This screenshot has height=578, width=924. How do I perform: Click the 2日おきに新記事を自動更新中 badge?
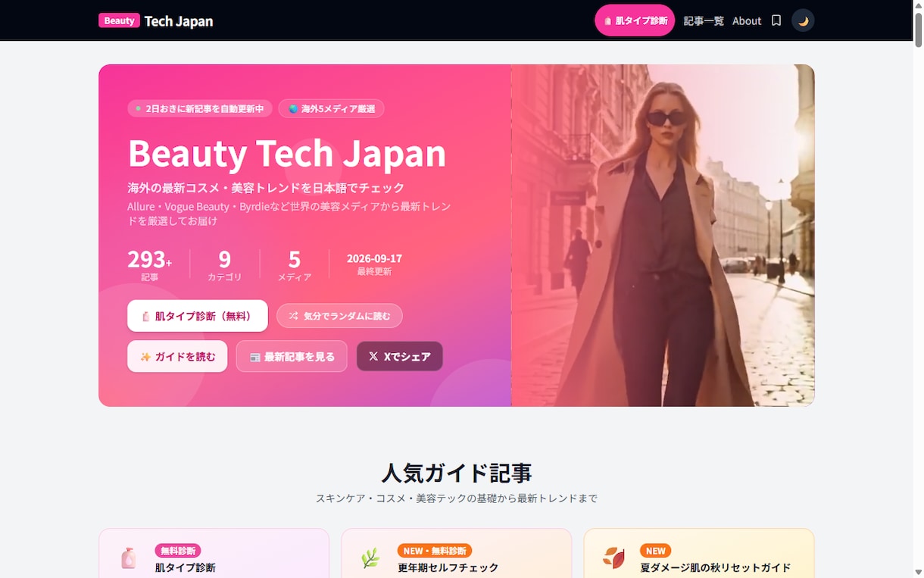[x=199, y=108]
